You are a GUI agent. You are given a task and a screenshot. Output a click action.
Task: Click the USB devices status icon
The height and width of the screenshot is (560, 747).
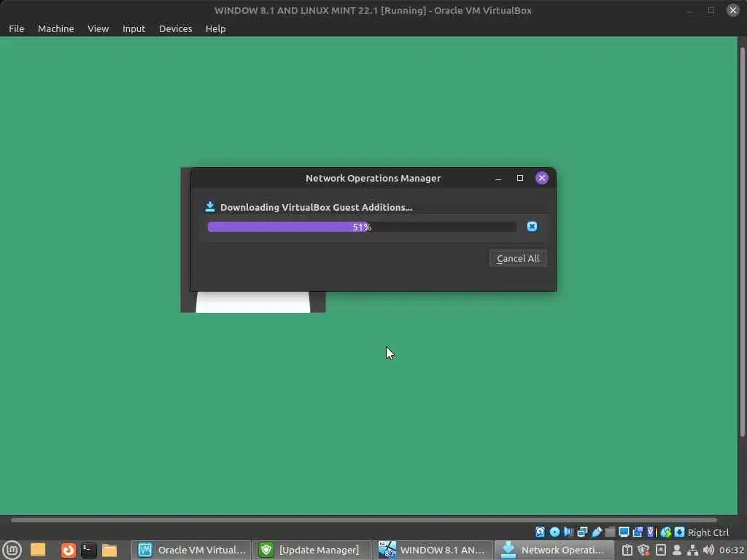(x=597, y=532)
